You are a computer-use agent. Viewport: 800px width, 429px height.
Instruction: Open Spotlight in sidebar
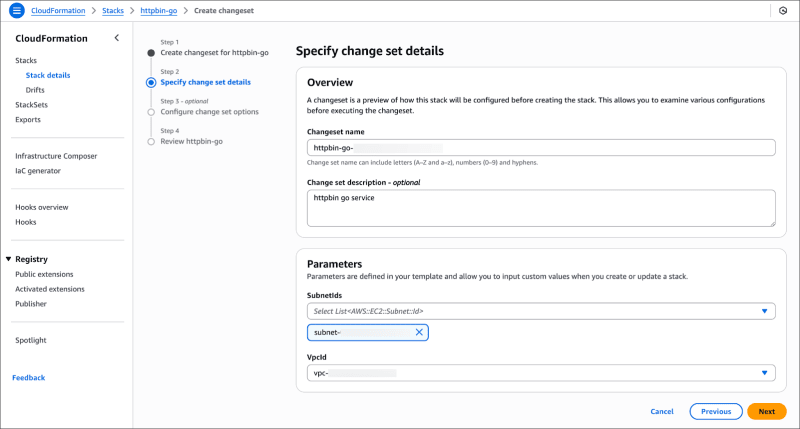click(x=31, y=340)
